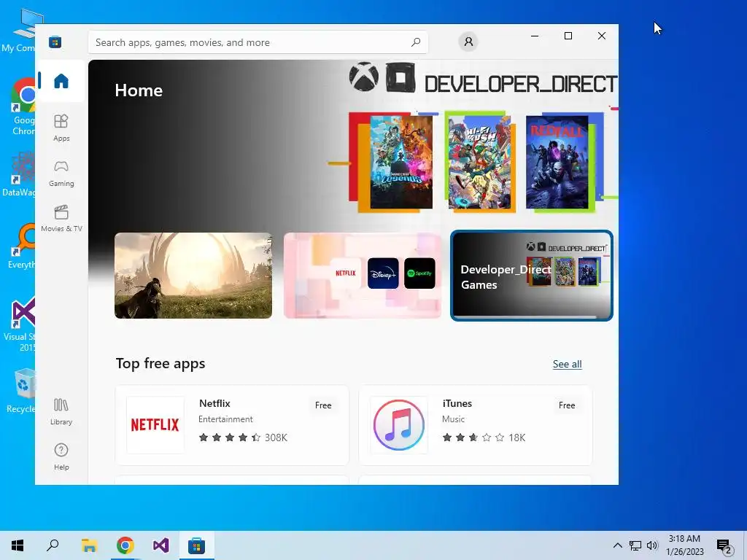Open the user account profile icon
Image resolution: width=747 pixels, height=560 pixels.
tap(468, 42)
